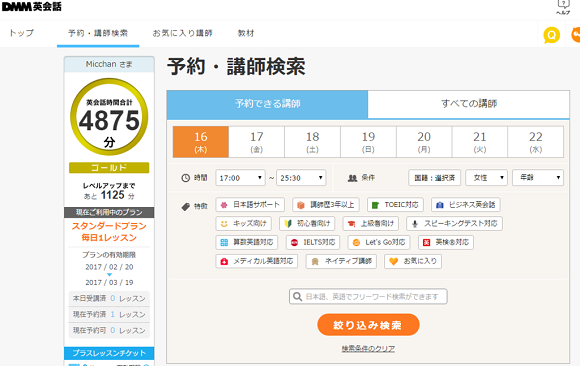Click the 現在予約済 1 レッスン row

(109, 314)
